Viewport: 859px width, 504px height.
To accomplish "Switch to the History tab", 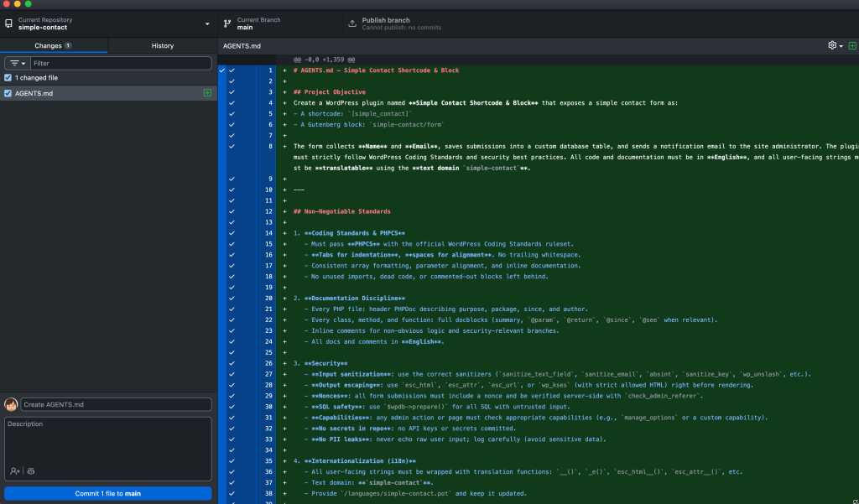I will pyautogui.click(x=163, y=45).
